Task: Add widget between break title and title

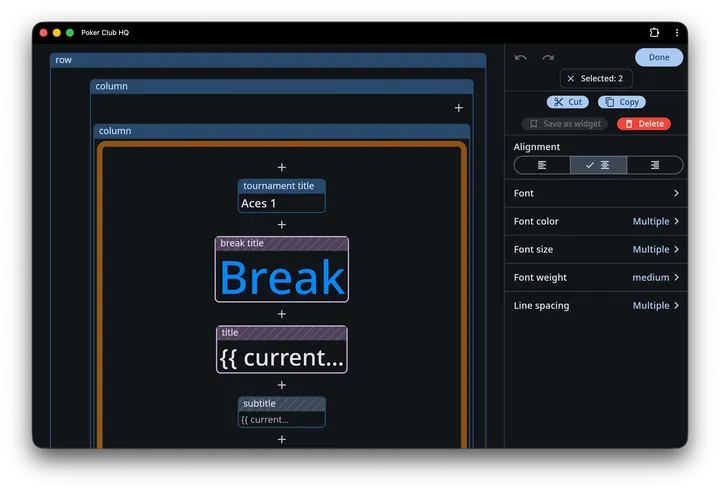Action: tap(281, 314)
